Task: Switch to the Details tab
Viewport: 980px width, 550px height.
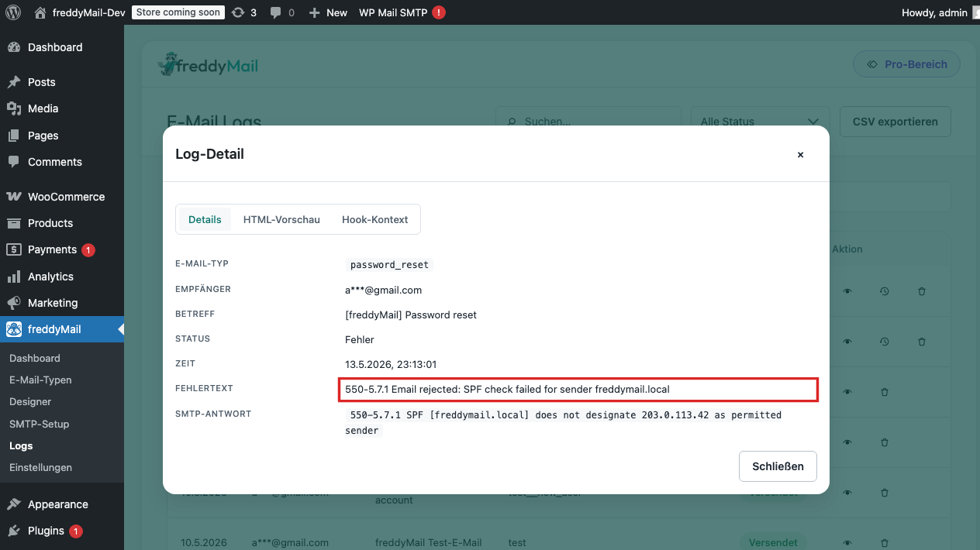Action: point(205,219)
